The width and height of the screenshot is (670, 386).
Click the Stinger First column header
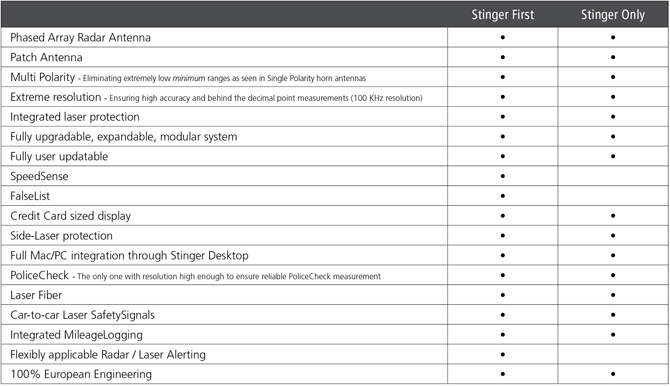tap(502, 15)
